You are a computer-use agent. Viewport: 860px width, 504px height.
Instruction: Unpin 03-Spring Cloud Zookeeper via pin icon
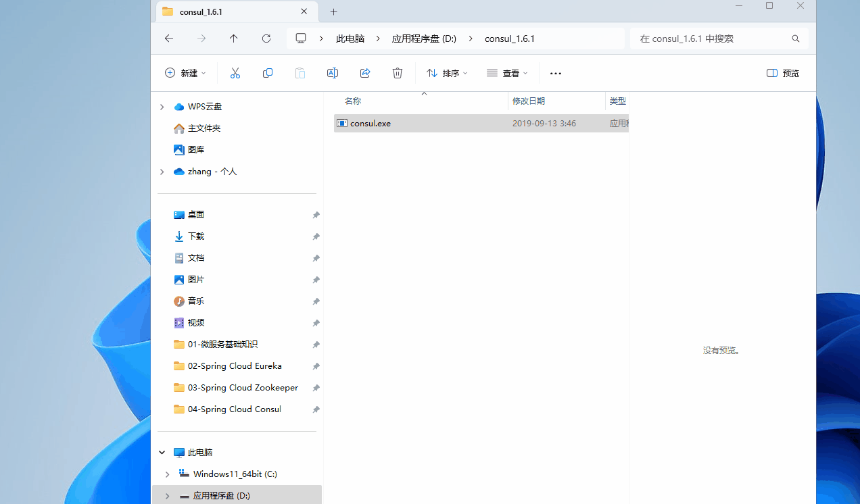pos(316,388)
